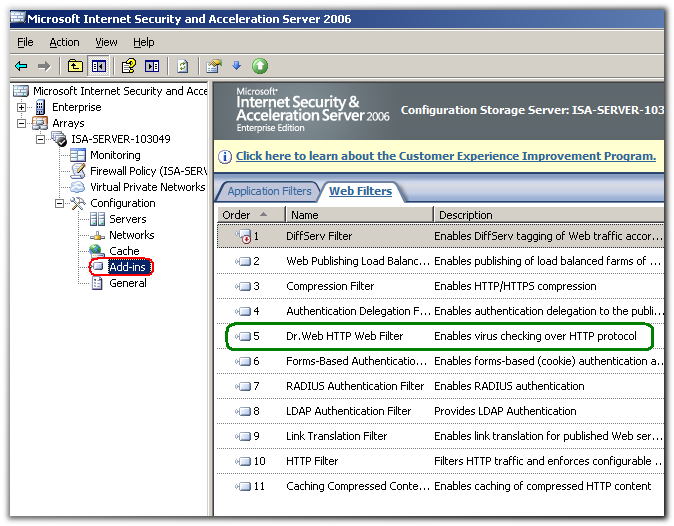Image resolution: width=674 pixels, height=526 pixels.
Task: Click the Help question-mark toolbar icon
Action: pos(128,66)
